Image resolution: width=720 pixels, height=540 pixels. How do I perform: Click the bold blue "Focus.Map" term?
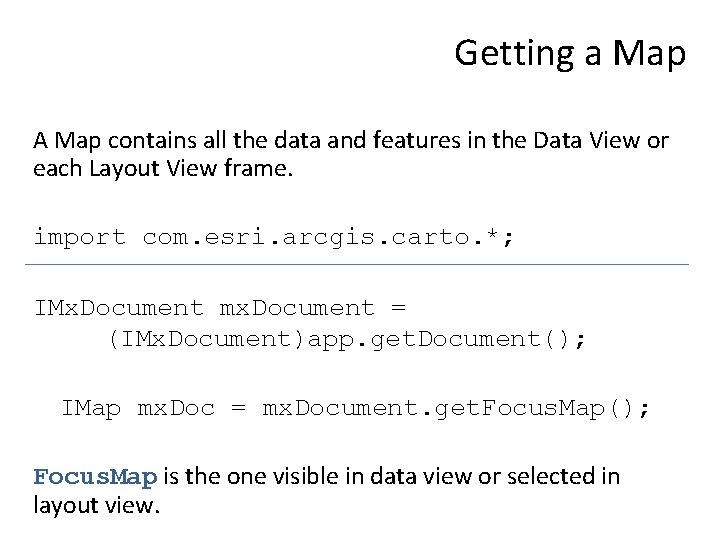pos(96,476)
